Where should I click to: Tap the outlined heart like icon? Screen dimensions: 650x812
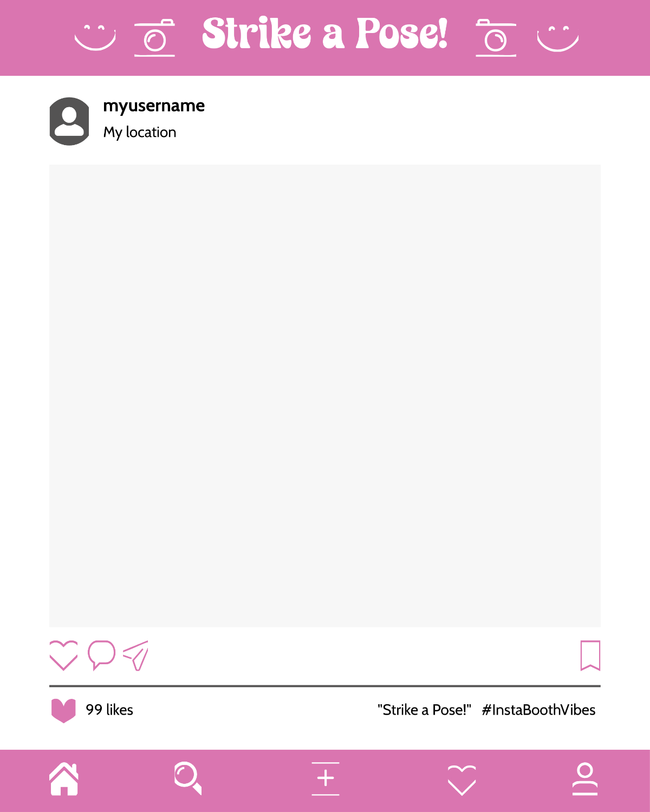click(63, 656)
